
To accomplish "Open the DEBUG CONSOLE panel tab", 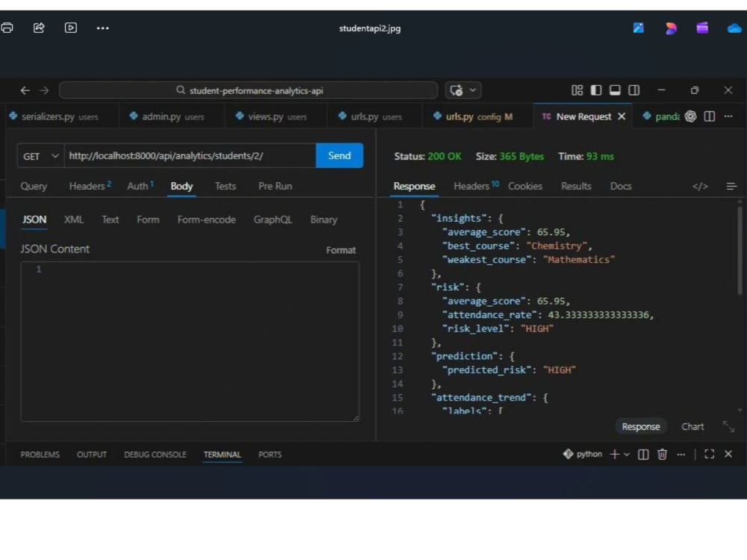I will click(155, 455).
